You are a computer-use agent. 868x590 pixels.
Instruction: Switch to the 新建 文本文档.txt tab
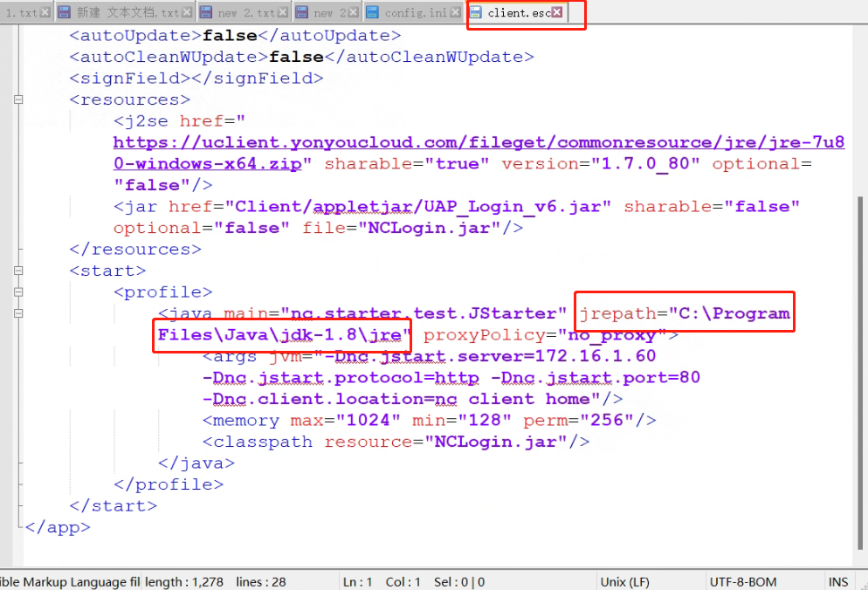pyautogui.click(x=127, y=13)
